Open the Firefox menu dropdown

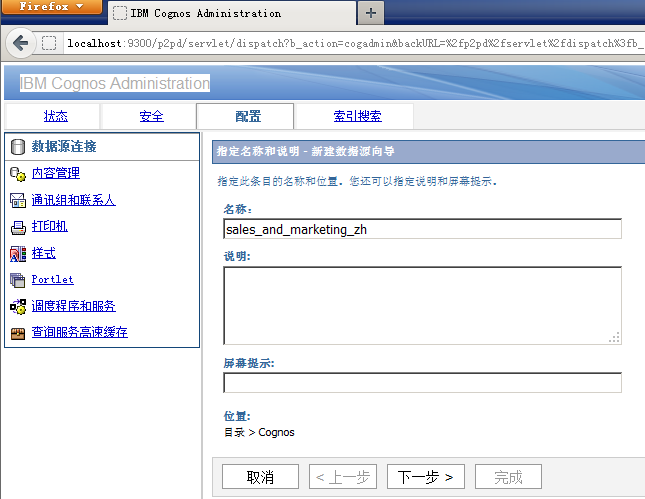(51, 7)
